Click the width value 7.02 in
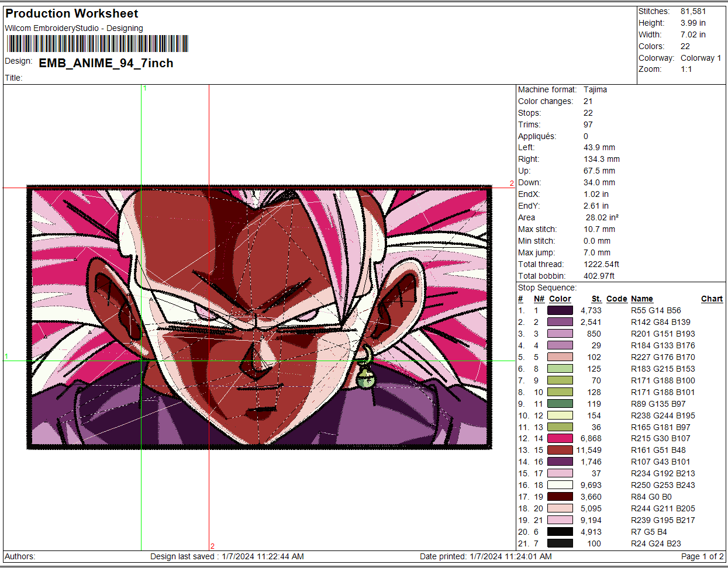728x568 pixels. coord(693,34)
